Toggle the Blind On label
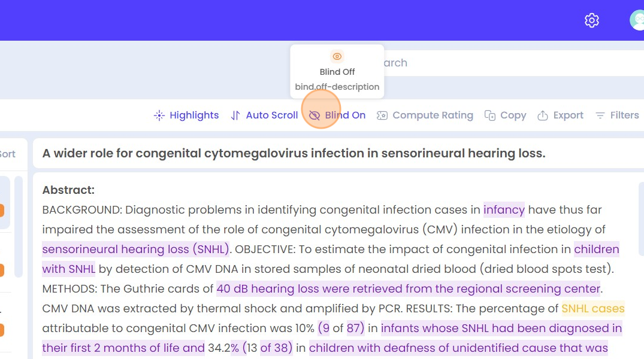 click(x=345, y=115)
